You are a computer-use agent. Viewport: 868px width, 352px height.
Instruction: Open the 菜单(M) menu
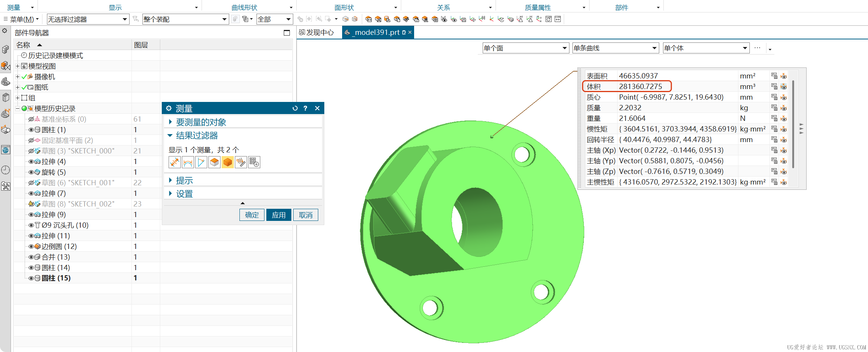coord(22,19)
